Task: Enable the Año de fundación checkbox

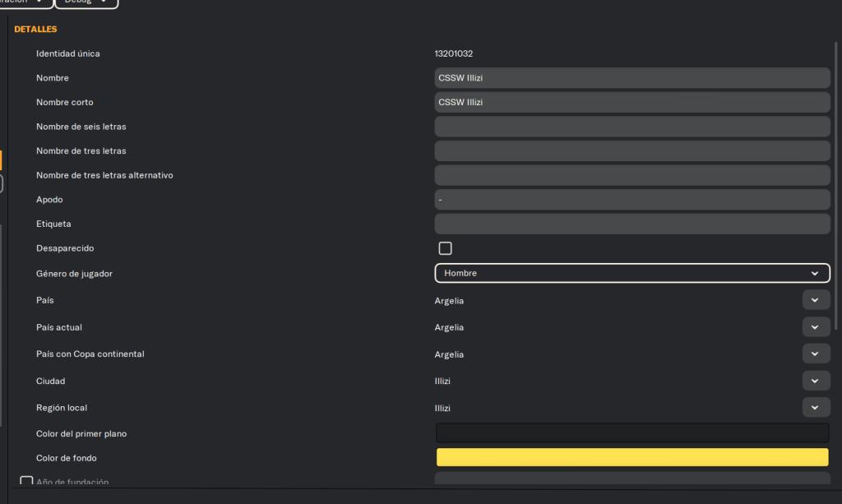Action: 26,482
